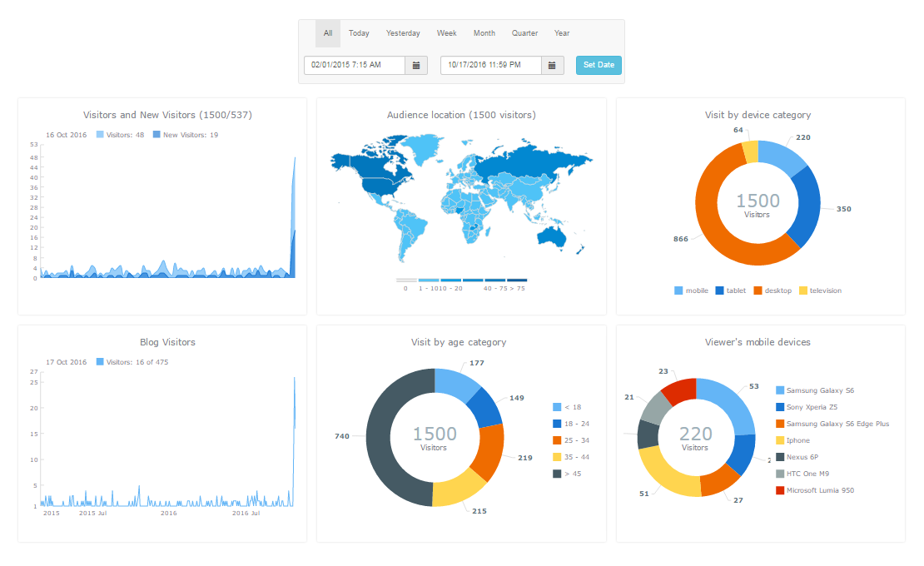Click the '> 45' age legend swatch

pos(557,474)
